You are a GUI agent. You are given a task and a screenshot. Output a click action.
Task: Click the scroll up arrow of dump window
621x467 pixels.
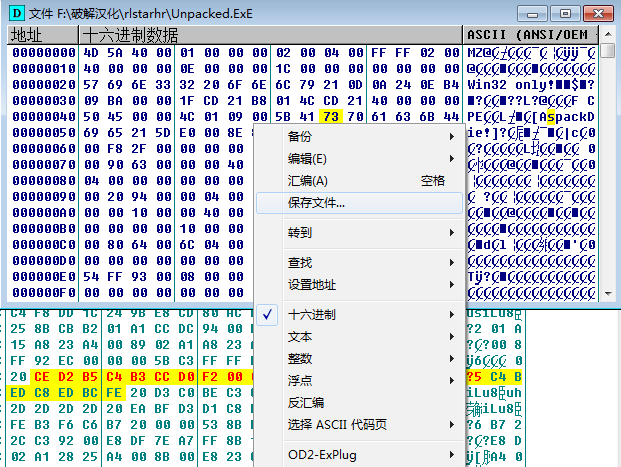point(608,34)
